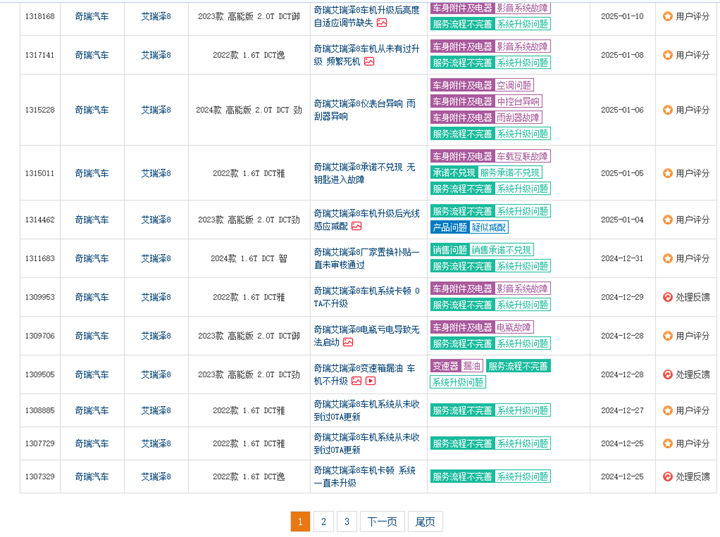Click the red feedback icon for complaint 1309505
The image size is (720, 537).
point(668,374)
